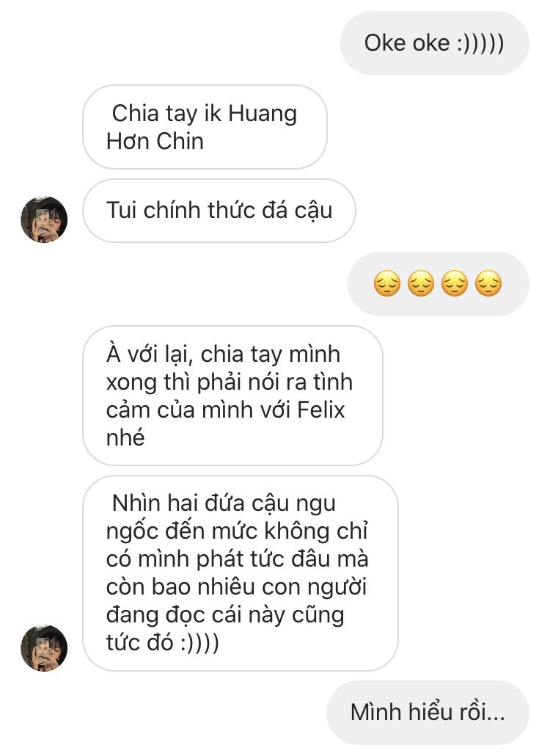Select the message starting "À với lại"
Viewport: 550px width, 756px height.
232,396
